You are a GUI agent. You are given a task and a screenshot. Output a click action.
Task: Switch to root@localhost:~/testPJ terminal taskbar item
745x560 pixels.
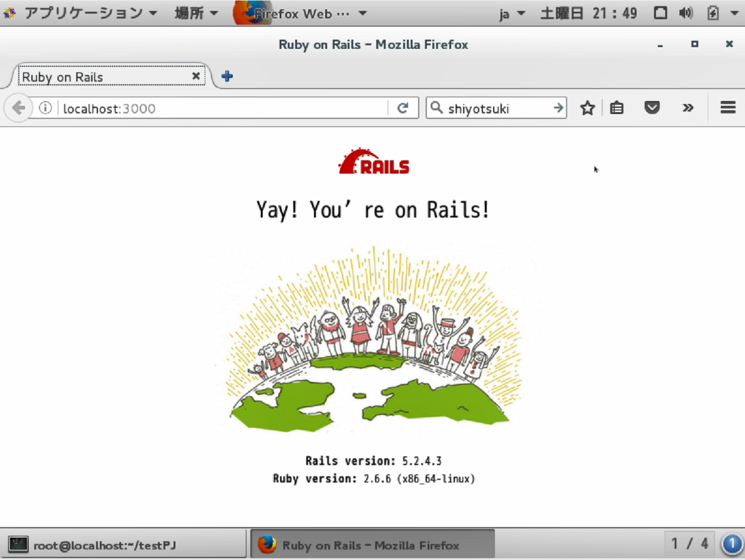point(124,544)
